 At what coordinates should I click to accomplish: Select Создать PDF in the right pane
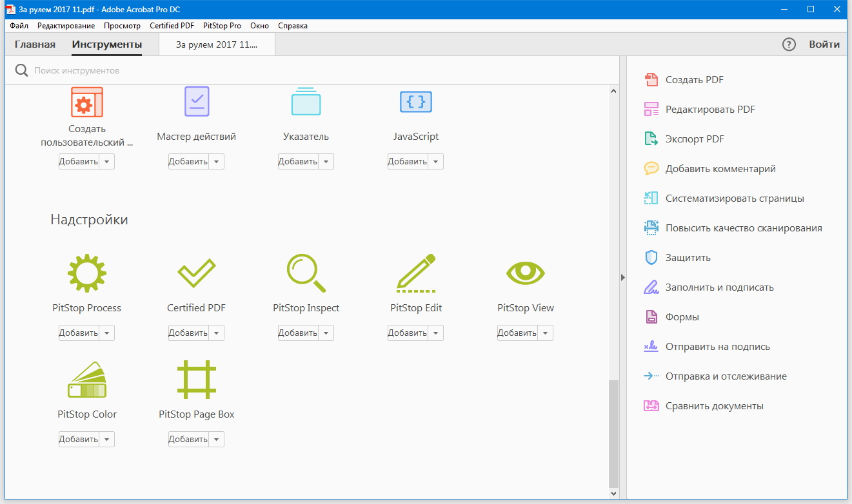tap(684, 80)
